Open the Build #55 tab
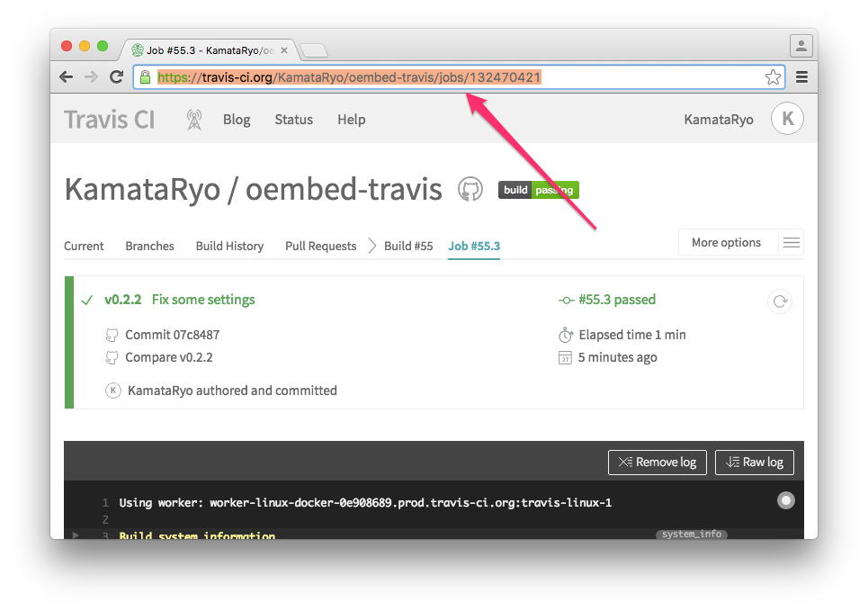The height and width of the screenshot is (611, 868). click(x=408, y=246)
